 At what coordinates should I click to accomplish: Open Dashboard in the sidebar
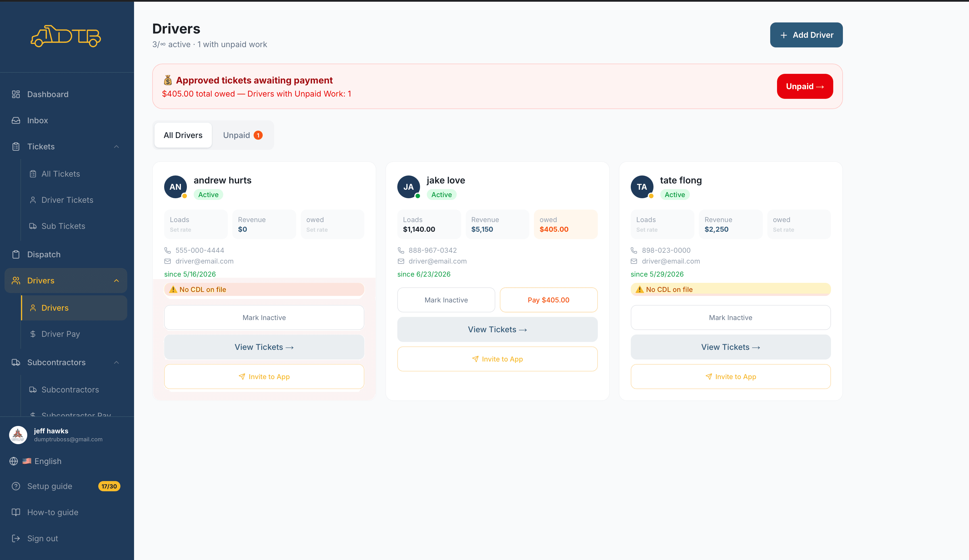click(x=66, y=94)
